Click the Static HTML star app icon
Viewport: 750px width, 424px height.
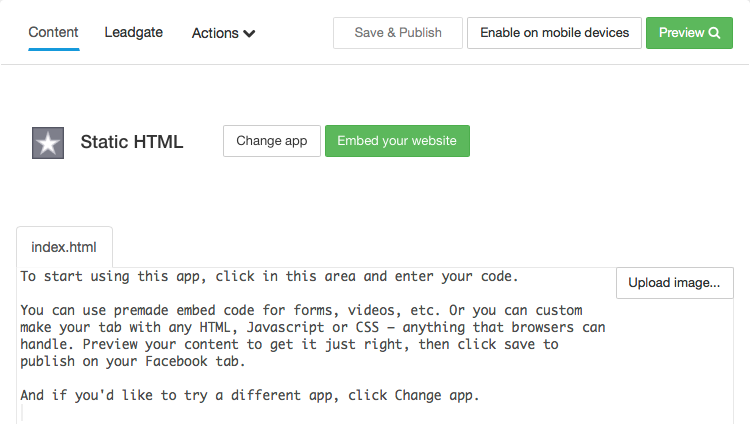point(48,143)
